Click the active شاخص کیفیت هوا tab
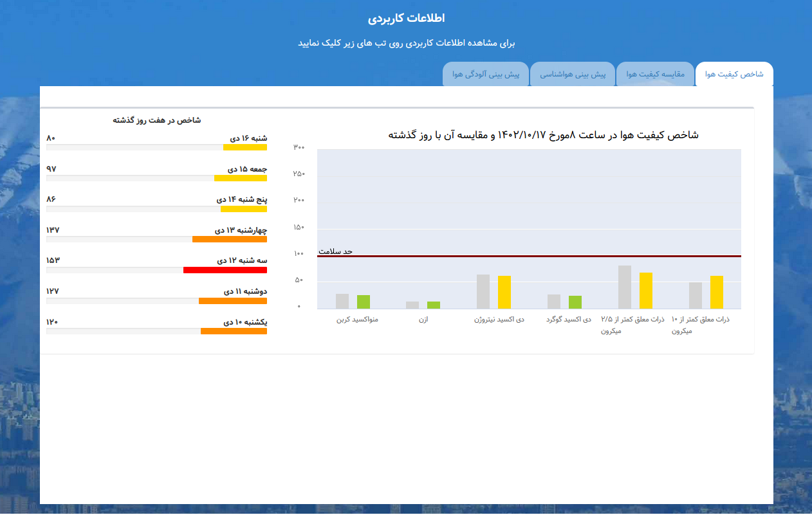Screen dimensions: 812x515 pyautogui.click(x=734, y=75)
